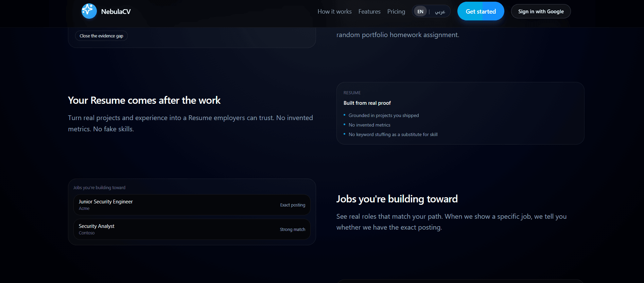Screen dimensions: 644x283
Task: Click the 'Built from real proof' title
Action: [367, 103]
